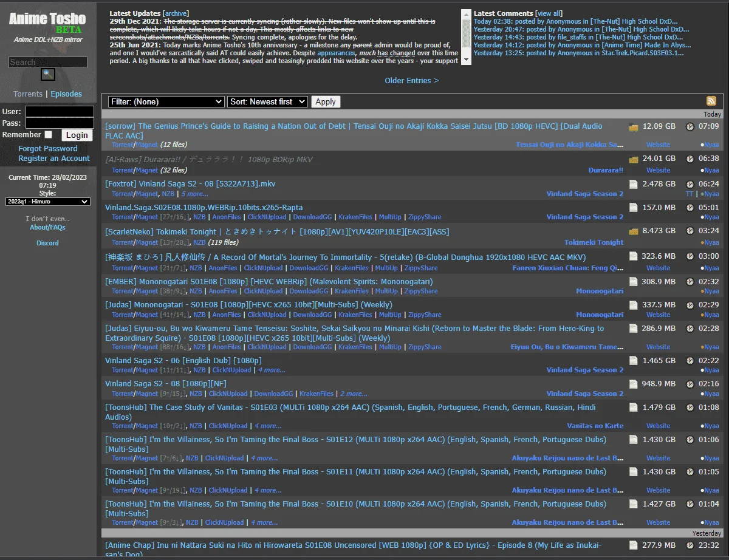Click file icon for Foxtrot Vinland Saga row
Viewport: 729px width, 560px height.
click(634, 184)
